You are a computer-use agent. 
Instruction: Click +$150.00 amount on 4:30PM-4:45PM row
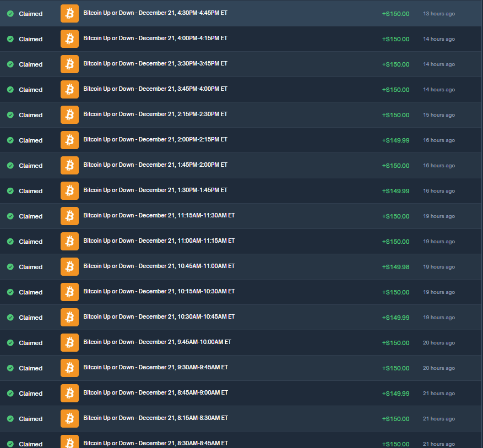[396, 14]
